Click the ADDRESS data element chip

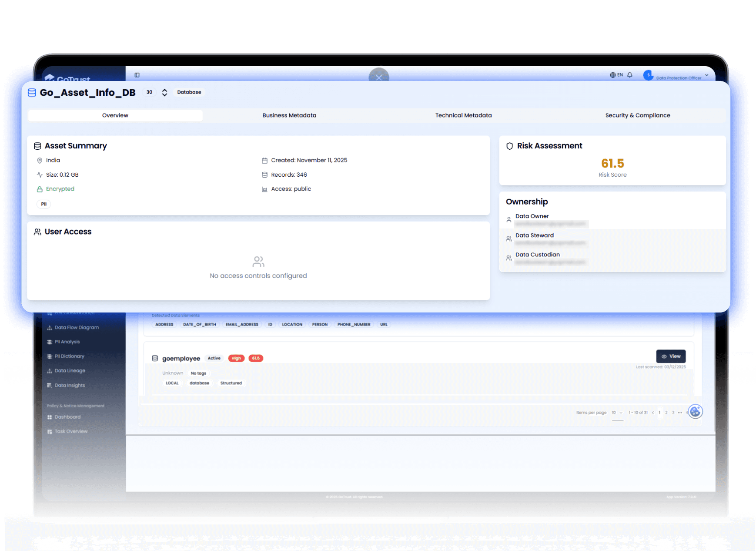[x=164, y=325]
